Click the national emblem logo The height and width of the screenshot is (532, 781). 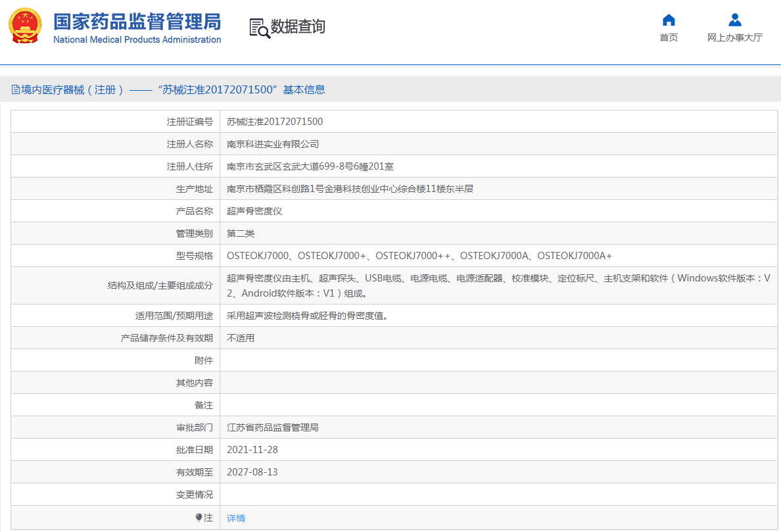[25, 27]
